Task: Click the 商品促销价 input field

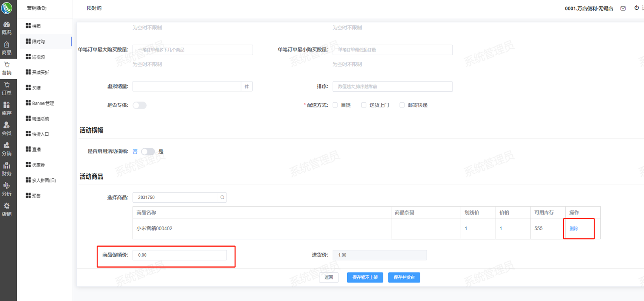Action: pos(180,255)
